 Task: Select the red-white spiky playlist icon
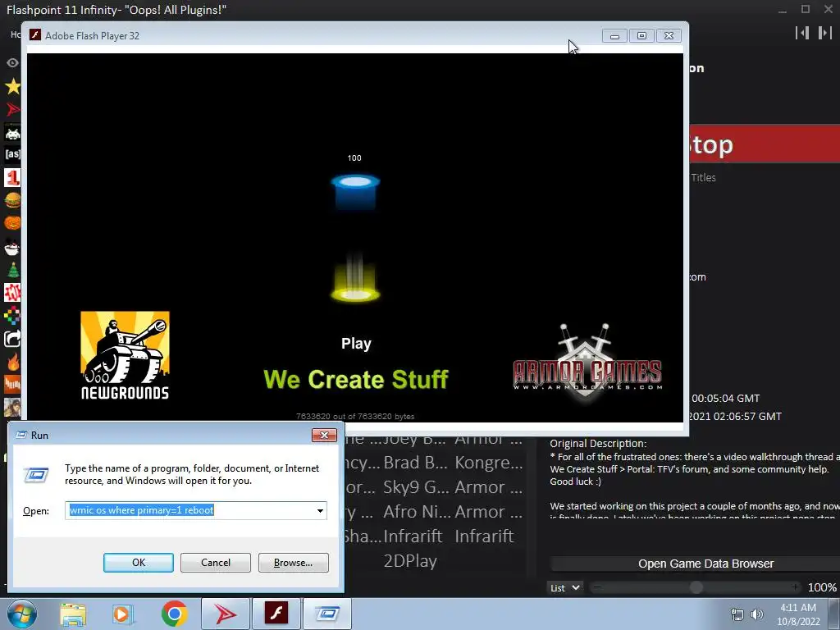tap(12, 293)
